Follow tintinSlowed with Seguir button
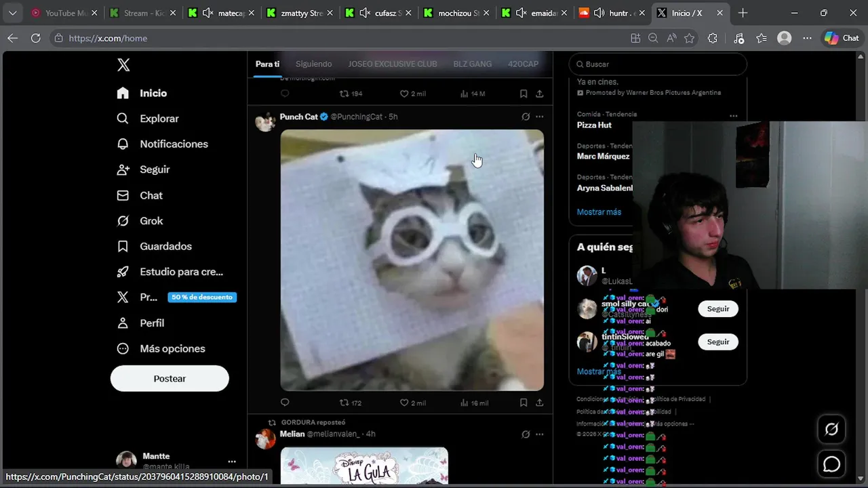The height and width of the screenshot is (488, 868). (x=718, y=342)
